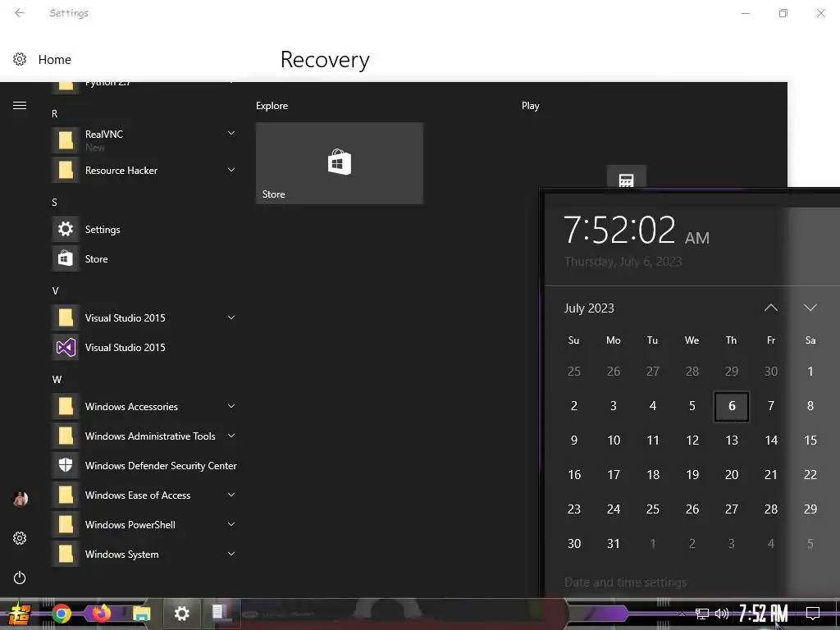Image resolution: width=840 pixels, height=630 pixels.
Task: Go to next month in calendar
Action: click(x=810, y=308)
